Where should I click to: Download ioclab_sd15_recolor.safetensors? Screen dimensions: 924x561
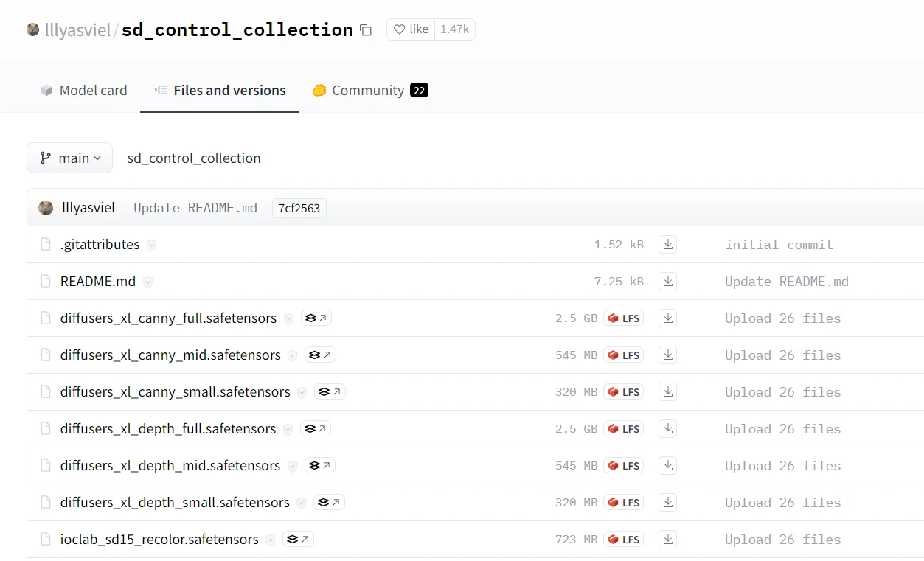(668, 540)
